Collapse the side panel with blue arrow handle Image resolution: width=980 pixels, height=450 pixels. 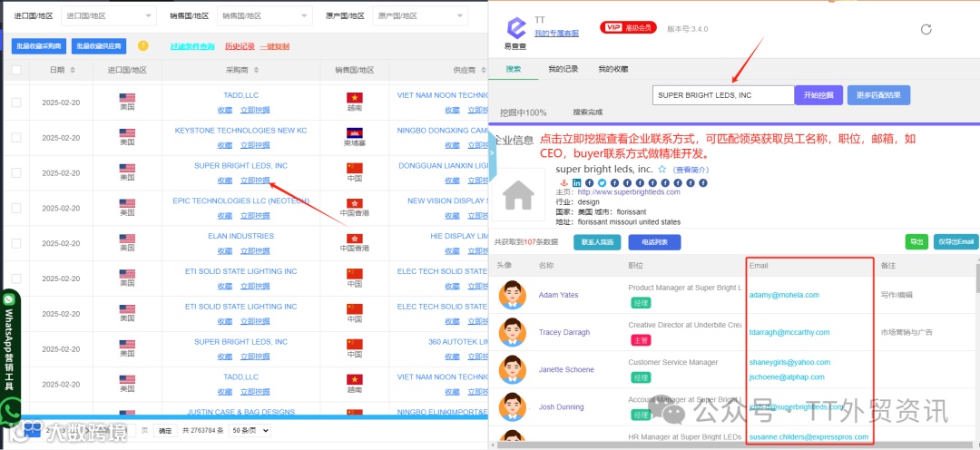pyautogui.click(x=492, y=153)
